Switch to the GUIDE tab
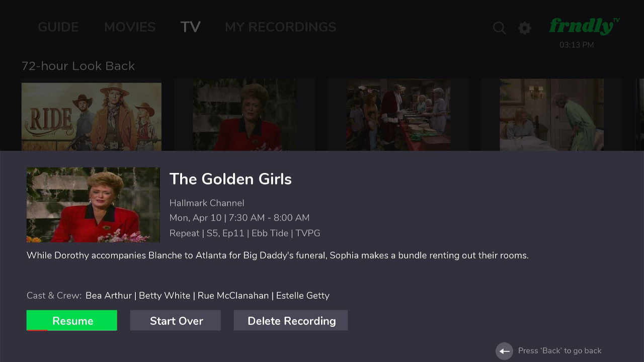The image size is (644, 362). point(58,27)
